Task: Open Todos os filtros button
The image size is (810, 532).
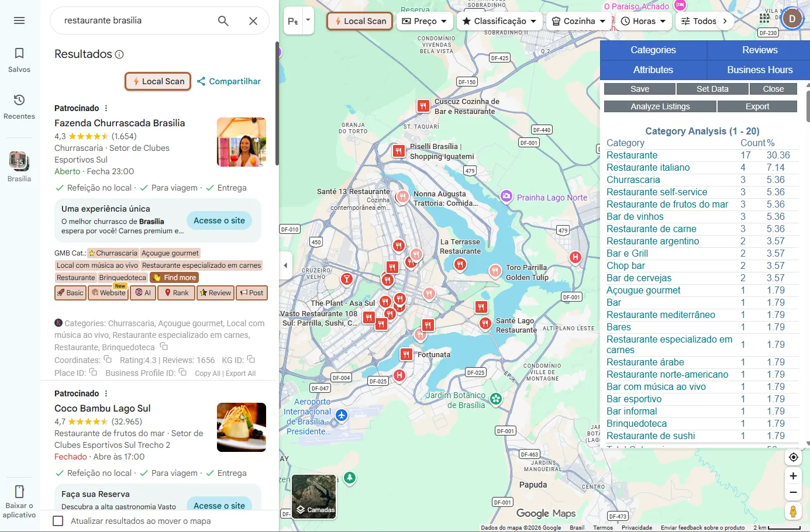Action: pyautogui.click(x=699, y=21)
